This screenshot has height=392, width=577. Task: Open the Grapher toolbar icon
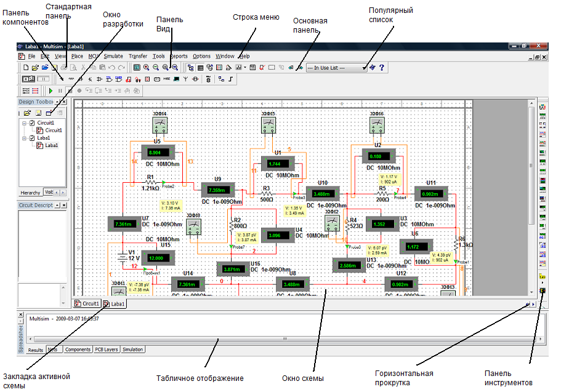pyautogui.click(x=238, y=68)
